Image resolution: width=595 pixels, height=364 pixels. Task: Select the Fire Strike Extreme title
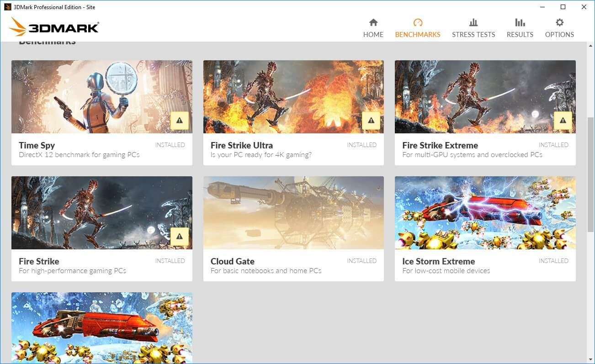click(440, 145)
